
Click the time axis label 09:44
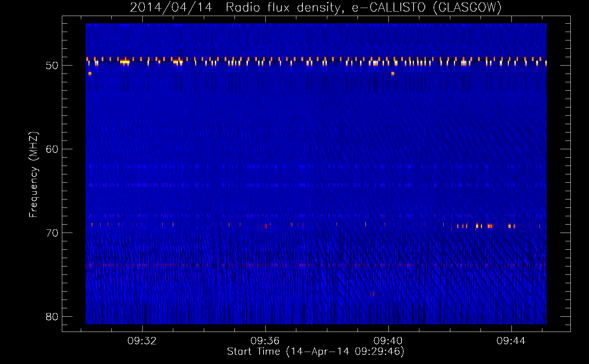coord(511,341)
